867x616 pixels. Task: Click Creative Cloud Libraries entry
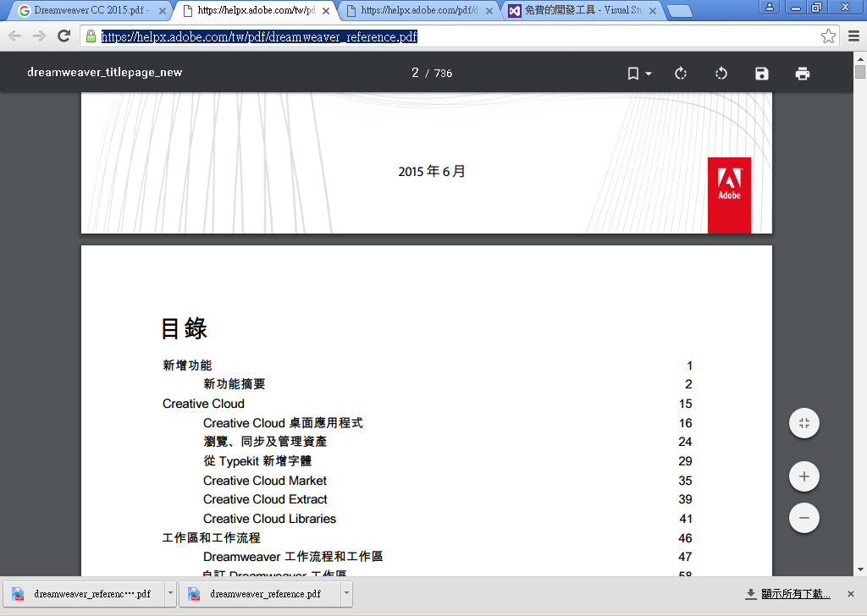[x=269, y=519]
